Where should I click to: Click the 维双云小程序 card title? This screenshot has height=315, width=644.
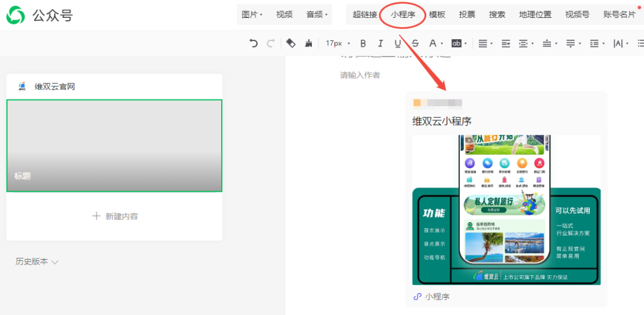pos(441,121)
